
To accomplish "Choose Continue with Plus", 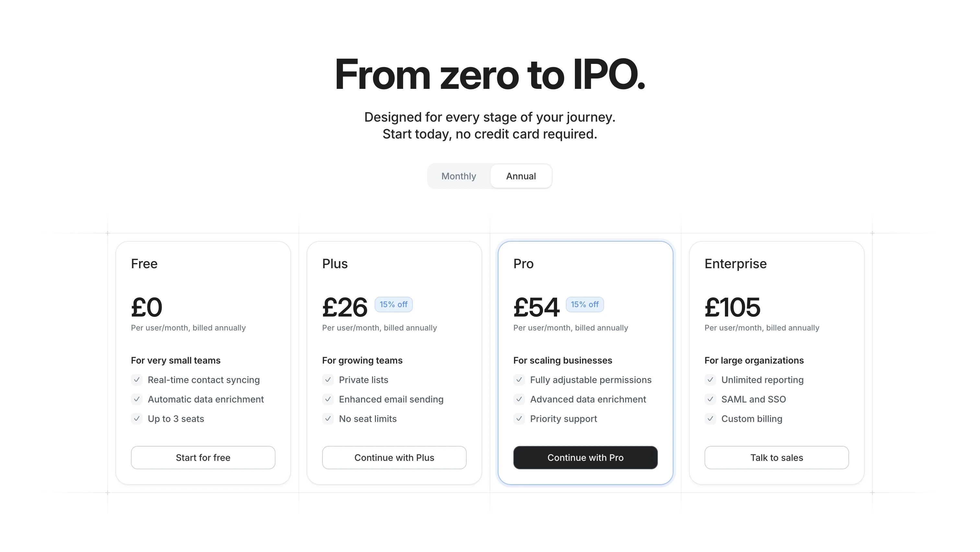I will click(x=394, y=458).
